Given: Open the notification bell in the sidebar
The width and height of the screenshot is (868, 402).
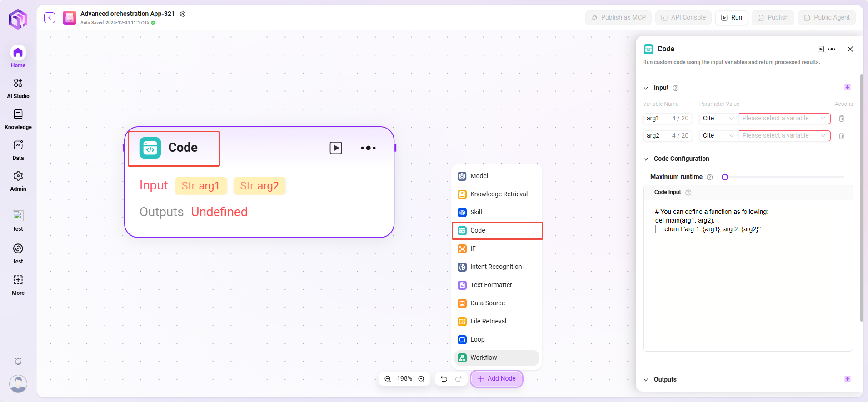Looking at the screenshot, I should tap(18, 362).
